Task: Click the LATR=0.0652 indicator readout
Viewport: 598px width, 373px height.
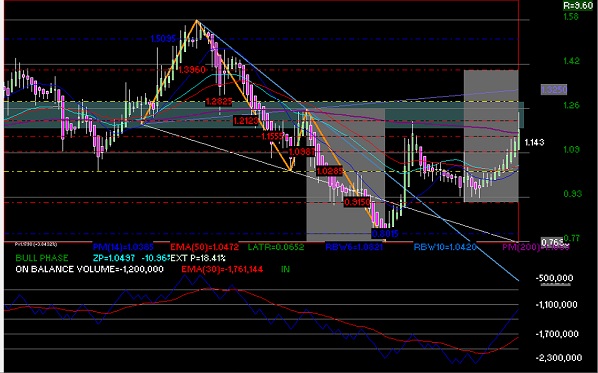Action: point(276,247)
